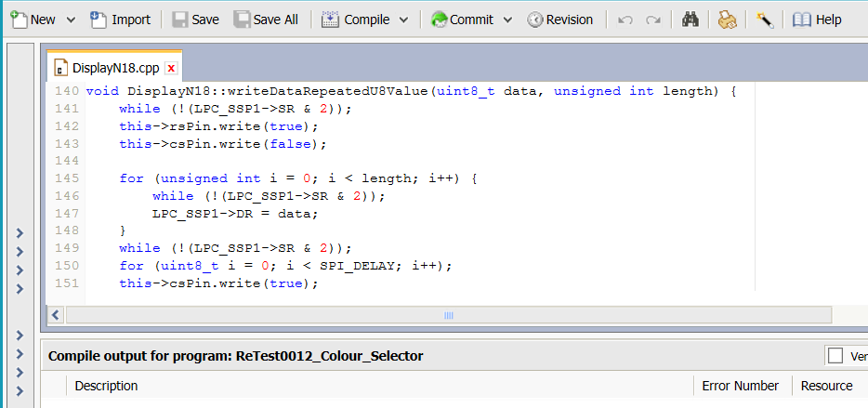Screen dimensions: 868x408
Task: Sort by the Error Number column header
Action: [740, 386]
